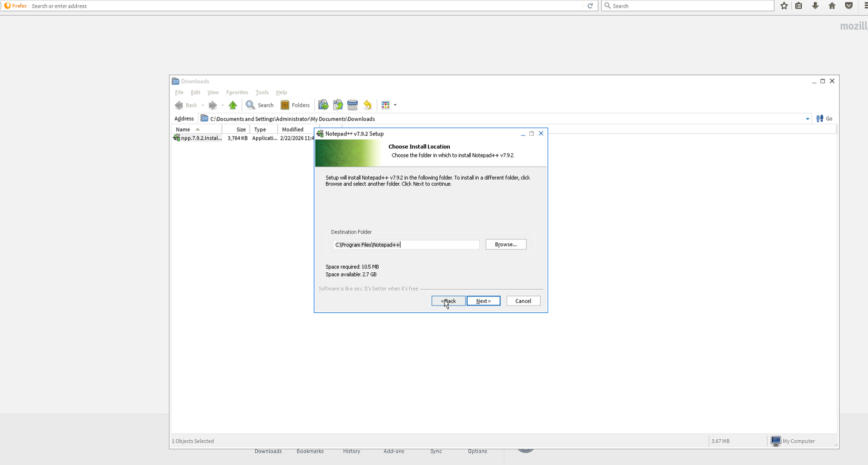This screenshot has width=868, height=465.
Task: Click the Firefox Options label at bottom
Action: click(x=478, y=451)
